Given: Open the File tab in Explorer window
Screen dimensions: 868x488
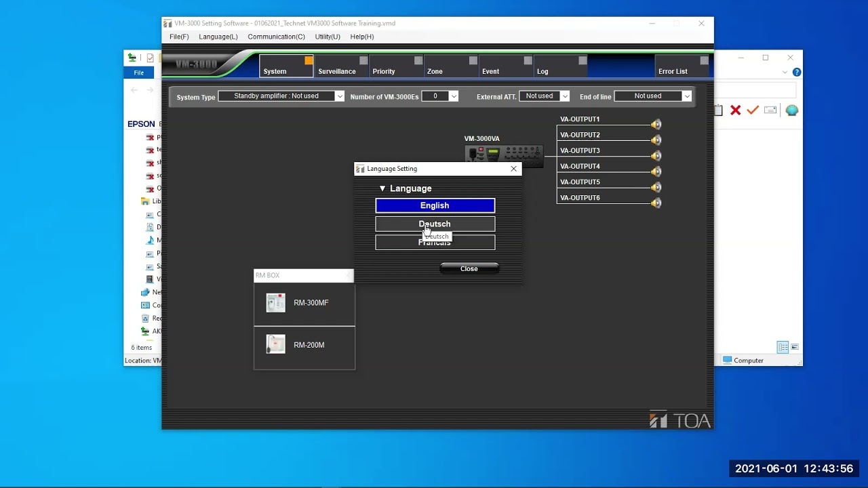Looking at the screenshot, I should (x=138, y=73).
